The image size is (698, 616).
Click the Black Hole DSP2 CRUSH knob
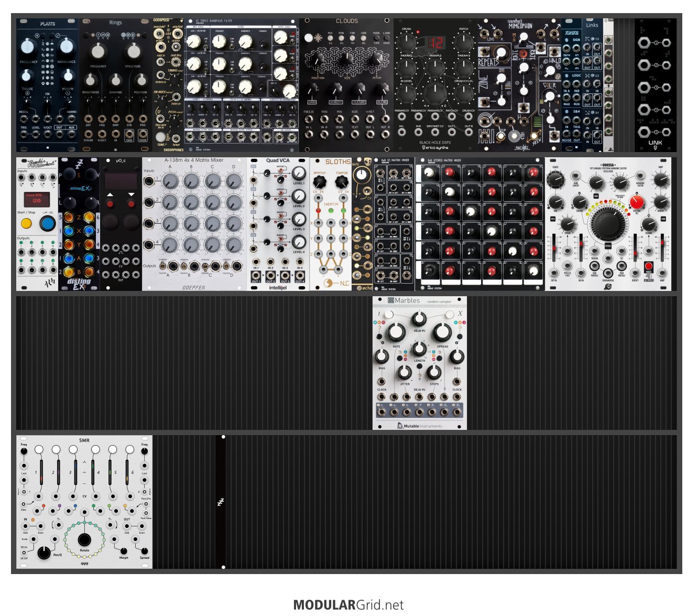(x=406, y=42)
